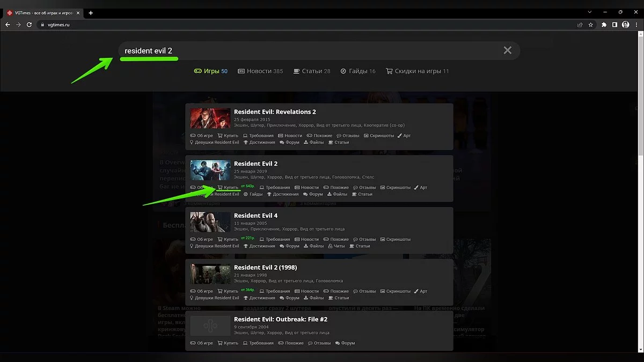Open Достижения for Resident Evil: Revelations 2
644x362 pixels.
[x=259, y=143]
